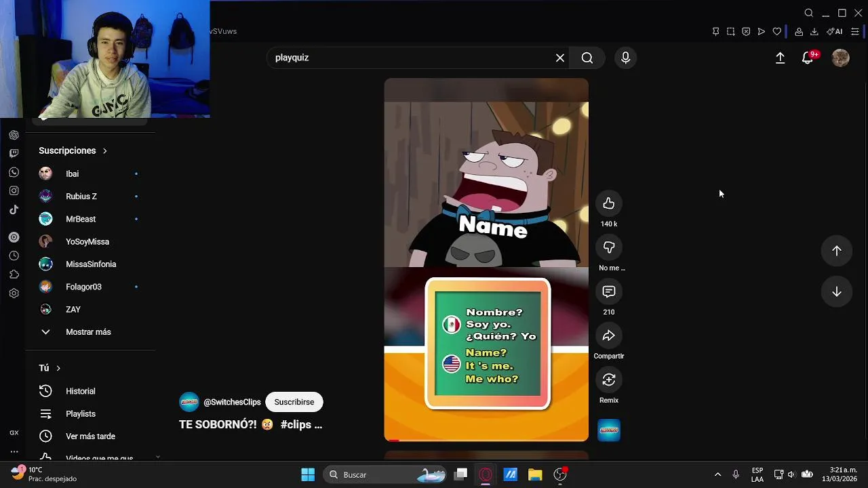Open the Opera sidebar player icon
This screenshot has width=868, height=488.
(x=14, y=237)
